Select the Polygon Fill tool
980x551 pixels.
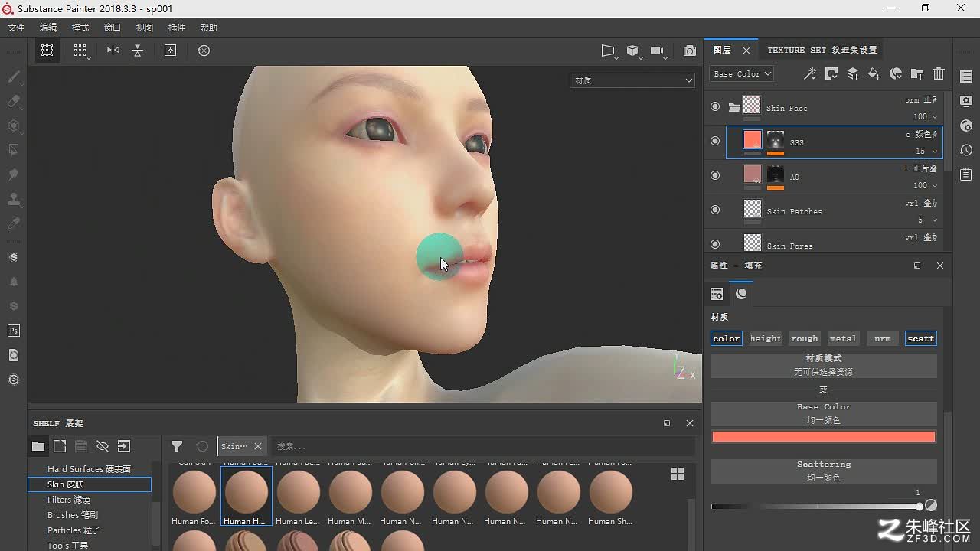[x=14, y=150]
